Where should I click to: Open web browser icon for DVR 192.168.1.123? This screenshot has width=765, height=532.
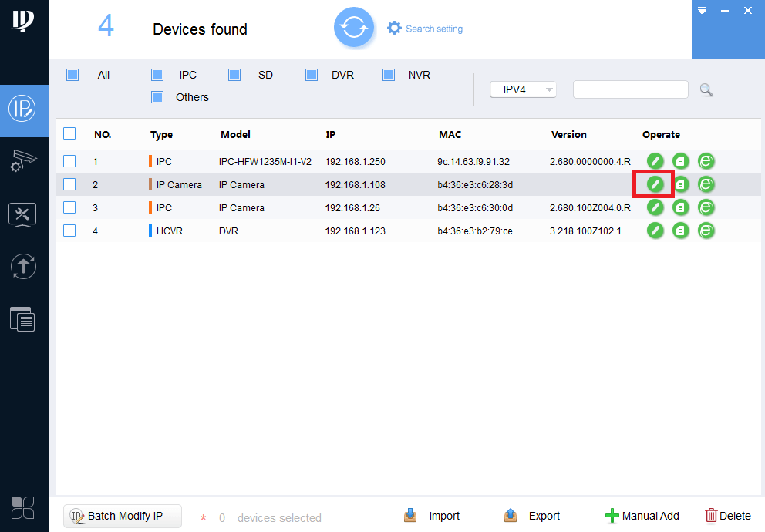706,231
